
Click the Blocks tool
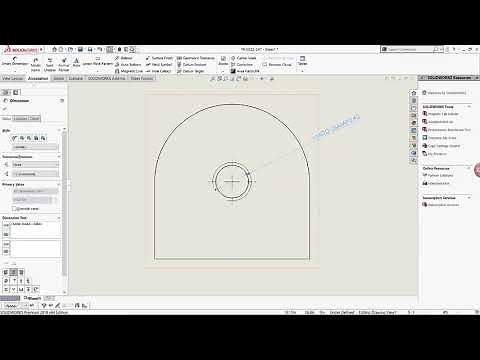tap(223, 61)
